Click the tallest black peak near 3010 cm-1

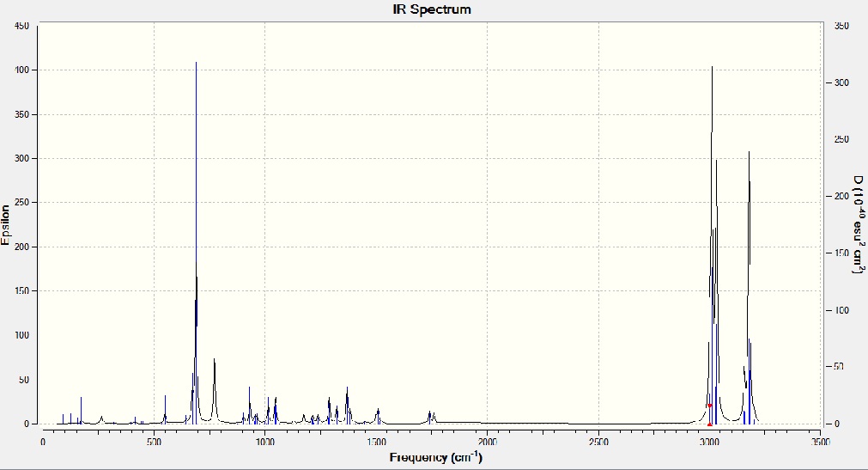[x=712, y=244]
